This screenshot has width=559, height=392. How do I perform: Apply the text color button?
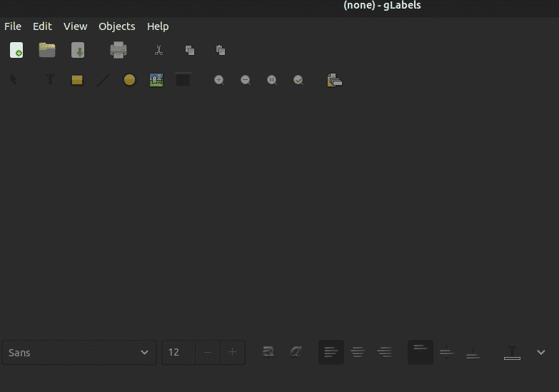tap(513, 353)
